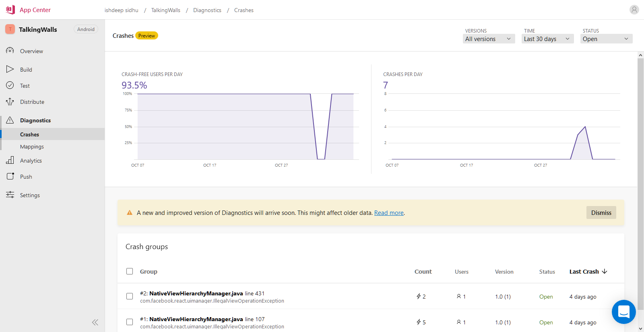644x332 pixels.
Task: Open the user profile avatar
Action: click(x=634, y=10)
